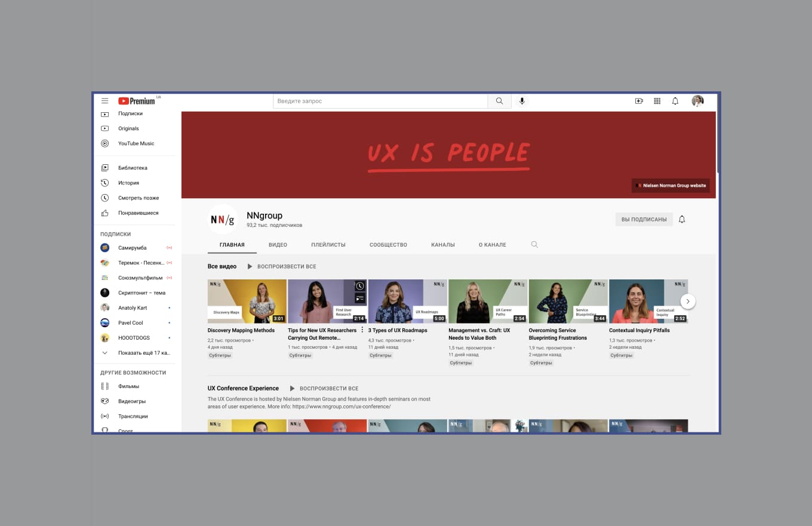Open the create video camera icon
This screenshot has height=526, width=812.
pos(639,101)
